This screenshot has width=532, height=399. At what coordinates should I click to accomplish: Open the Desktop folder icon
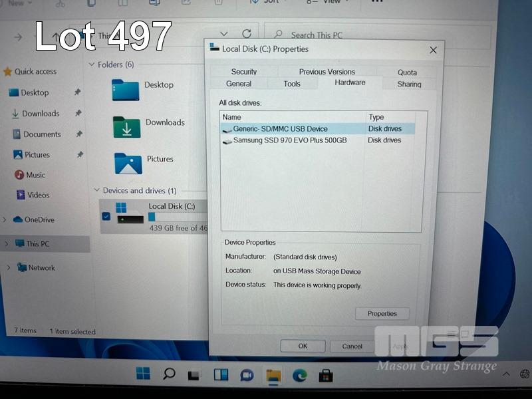pos(125,90)
